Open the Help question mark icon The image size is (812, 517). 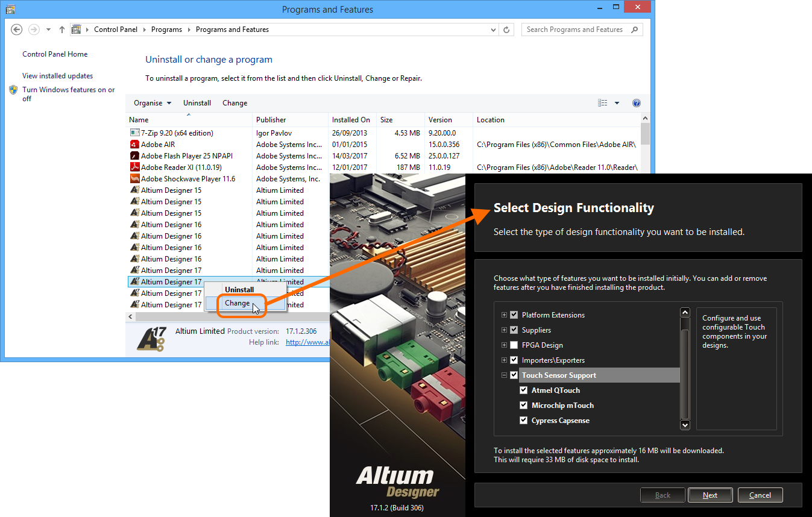[x=636, y=103]
